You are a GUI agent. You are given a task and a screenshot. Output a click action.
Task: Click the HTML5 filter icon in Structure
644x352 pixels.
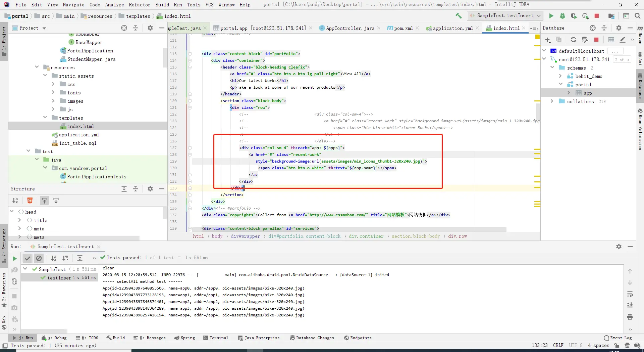[x=30, y=201]
